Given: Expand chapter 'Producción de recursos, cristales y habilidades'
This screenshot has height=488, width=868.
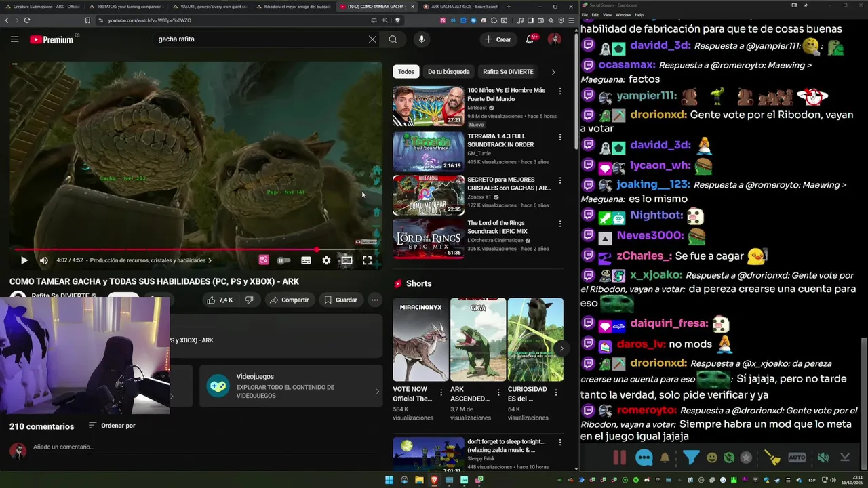Looking at the screenshot, I should tap(151, 260).
